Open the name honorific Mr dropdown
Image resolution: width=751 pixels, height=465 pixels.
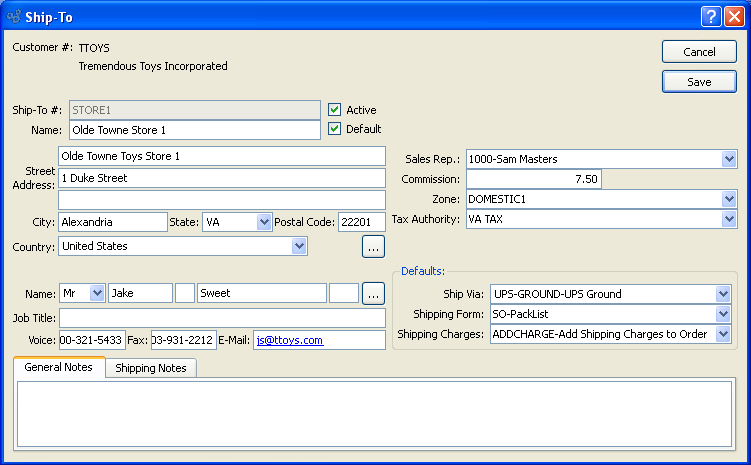[97, 293]
